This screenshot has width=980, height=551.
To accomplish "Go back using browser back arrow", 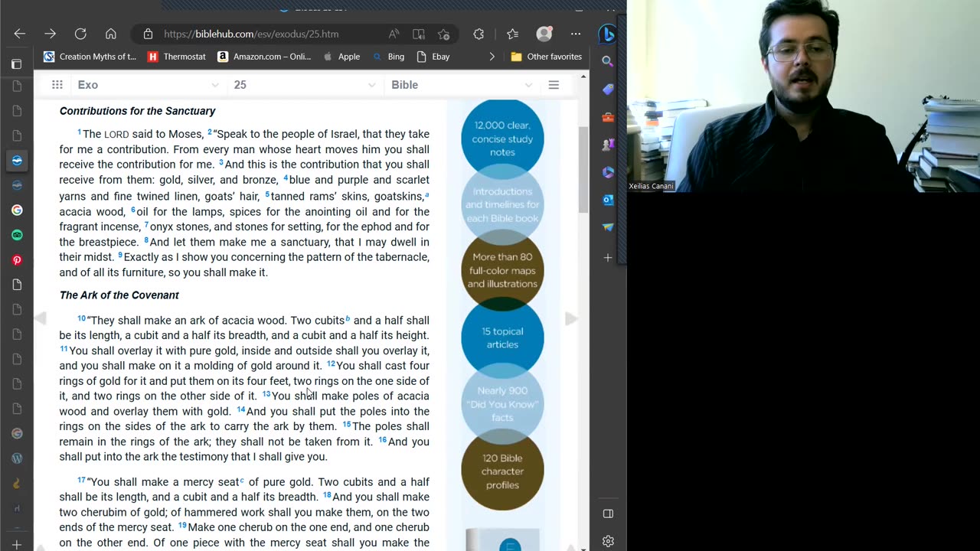I will click(20, 34).
